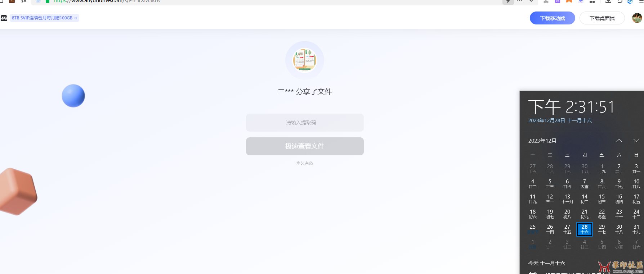Click the briefcase icon in browser toolbar

12,1
